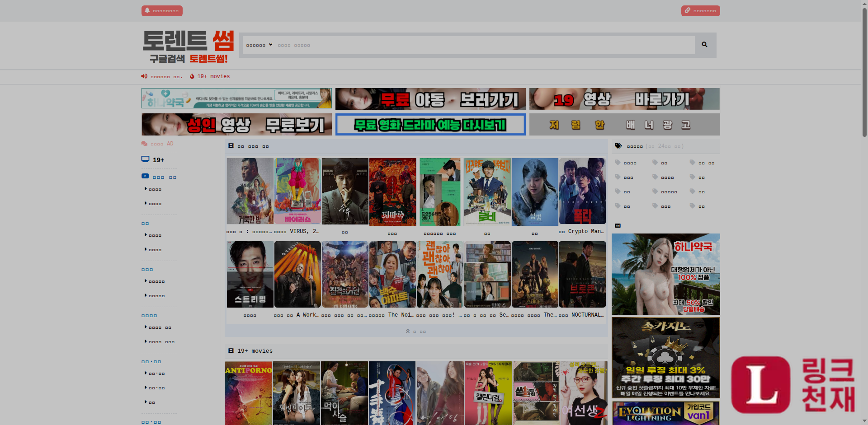Click the monitor icon next to 19+ in sidebar
The image size is (868, 425).
click(145, 159)
